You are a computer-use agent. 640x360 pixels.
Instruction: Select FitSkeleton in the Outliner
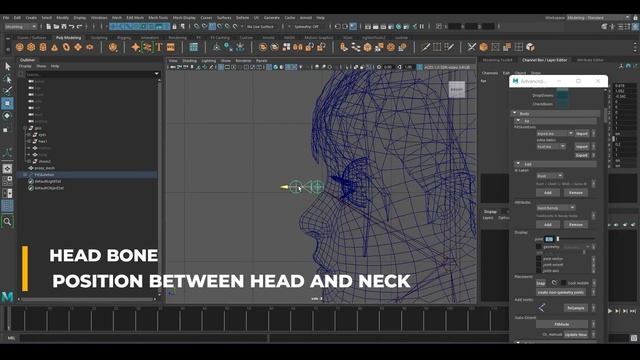click(x=44, y=175)
